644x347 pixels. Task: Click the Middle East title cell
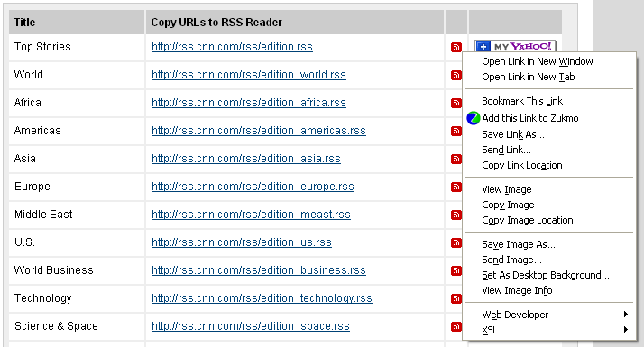click(77, 215)
